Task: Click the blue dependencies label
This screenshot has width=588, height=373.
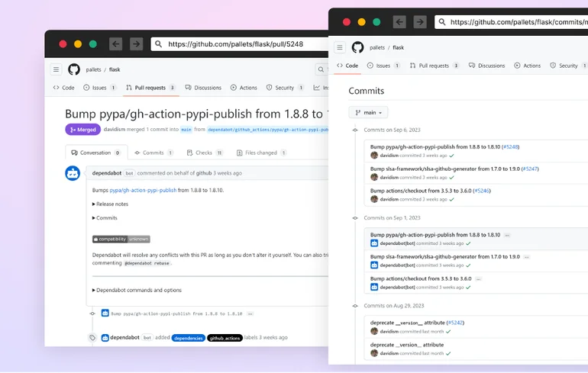Action: tap(188, 337)
